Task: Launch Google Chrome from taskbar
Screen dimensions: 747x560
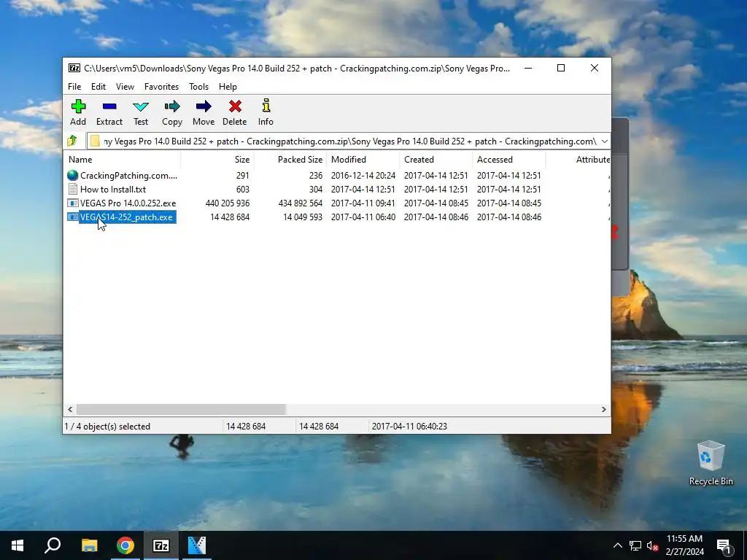Action: pyautogui.click(x=125, y=545)
